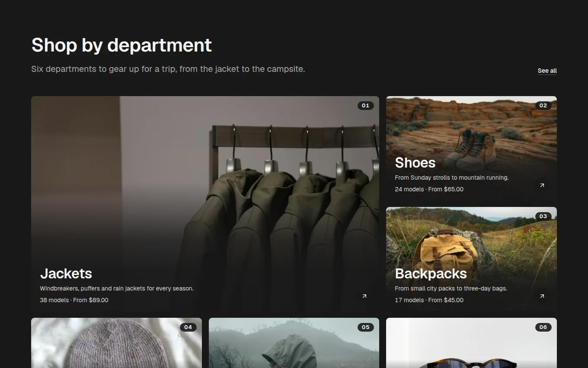Image resolution: width=588 pixels, height=368 pixels.
Task: Open the hooded hiker department card image
Action: pyautogui.click(x=294, y=343)
